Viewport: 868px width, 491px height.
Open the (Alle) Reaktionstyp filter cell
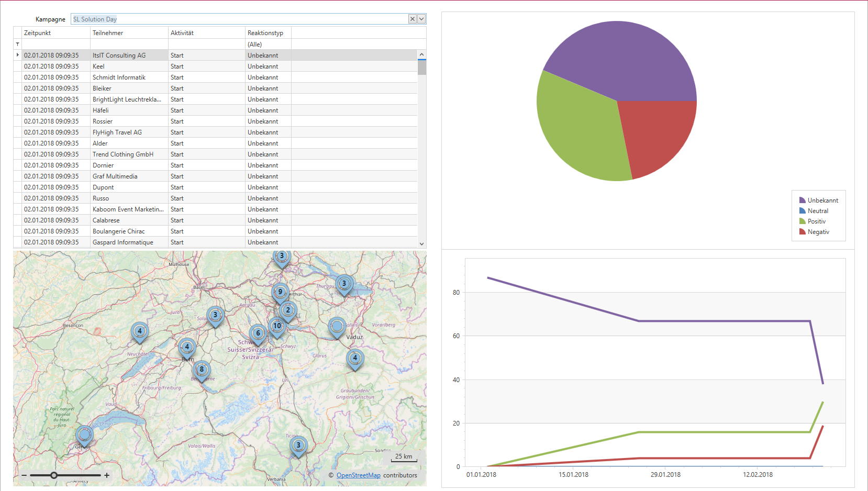pos(268,44)
